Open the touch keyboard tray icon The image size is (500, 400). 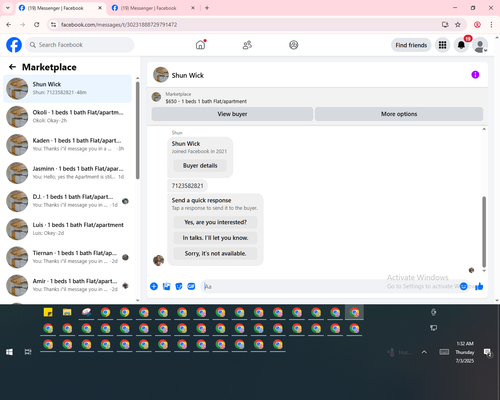[x=444, y=352]
